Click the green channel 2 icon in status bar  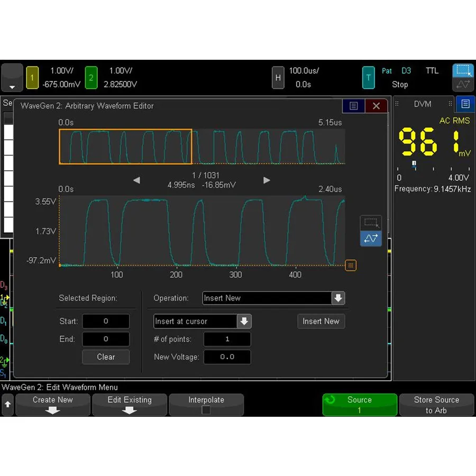[91, 77]
